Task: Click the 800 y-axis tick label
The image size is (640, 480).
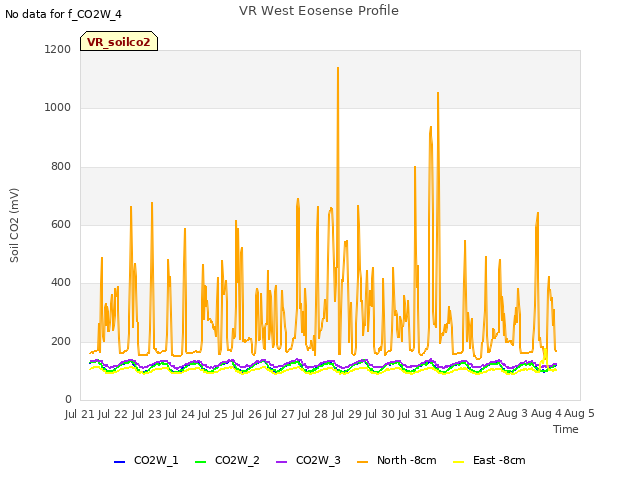Action: click(x=61, y=167)
